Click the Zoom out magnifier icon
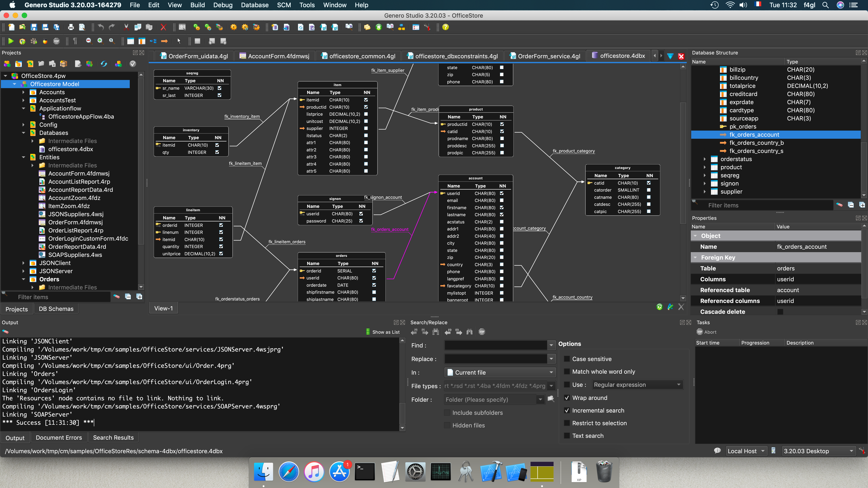 click(89, 41)
